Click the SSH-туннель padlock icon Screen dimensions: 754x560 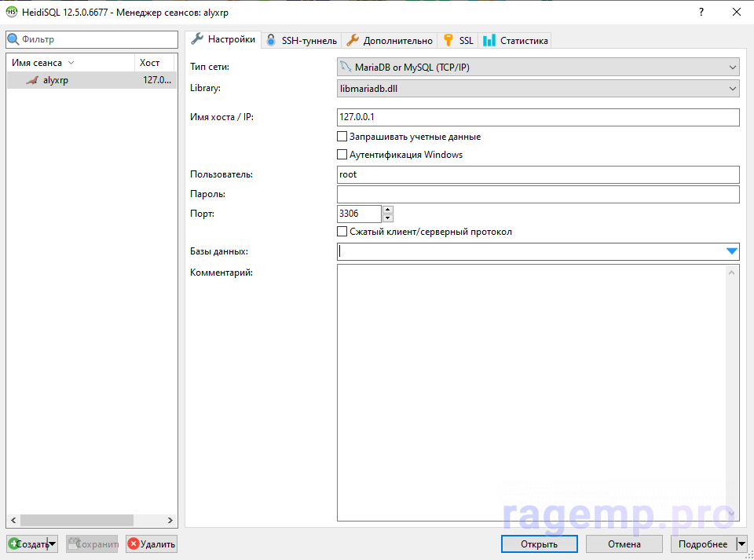[x=271, y=41]
